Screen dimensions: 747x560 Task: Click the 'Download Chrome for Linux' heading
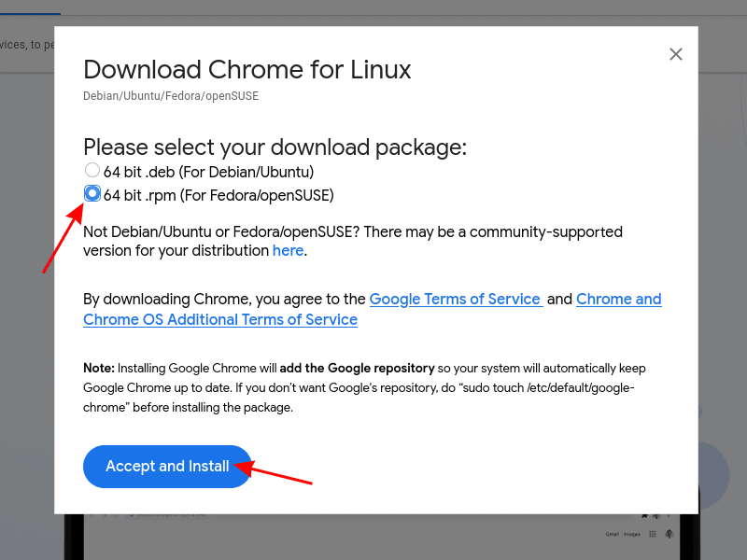click(x=247, y=70)
